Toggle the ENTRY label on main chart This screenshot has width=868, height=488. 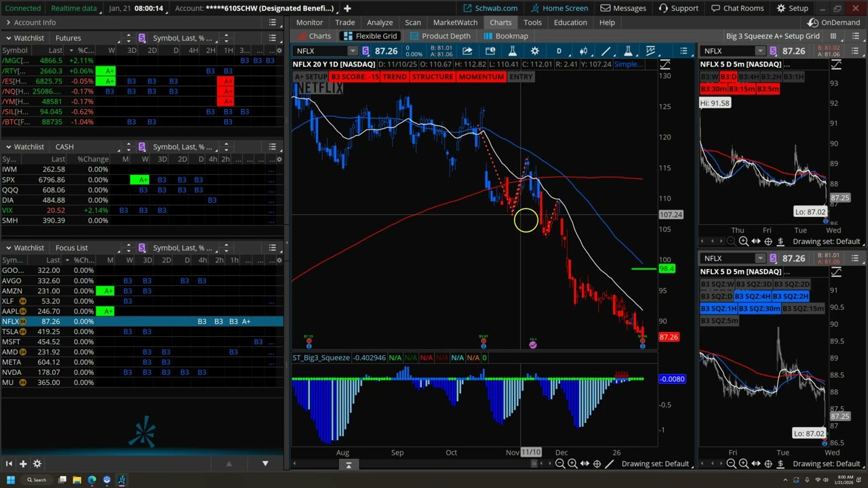tap(521, 77)
